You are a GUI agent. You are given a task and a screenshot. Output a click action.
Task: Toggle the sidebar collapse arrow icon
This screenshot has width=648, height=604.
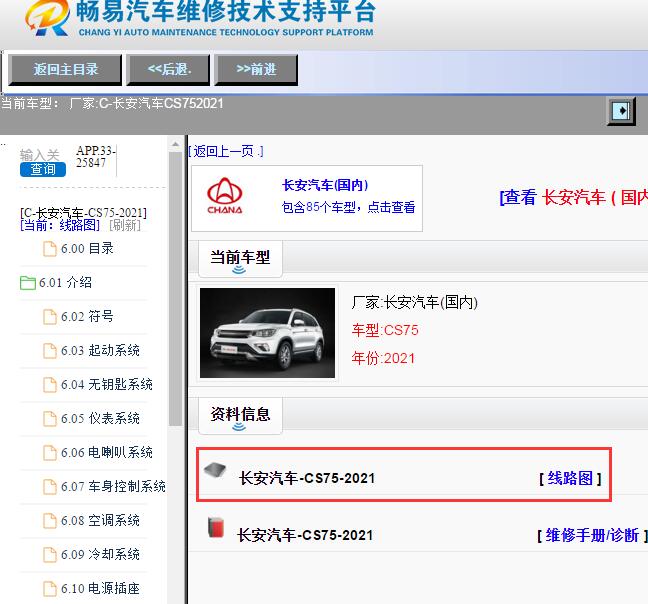(621, 110)
